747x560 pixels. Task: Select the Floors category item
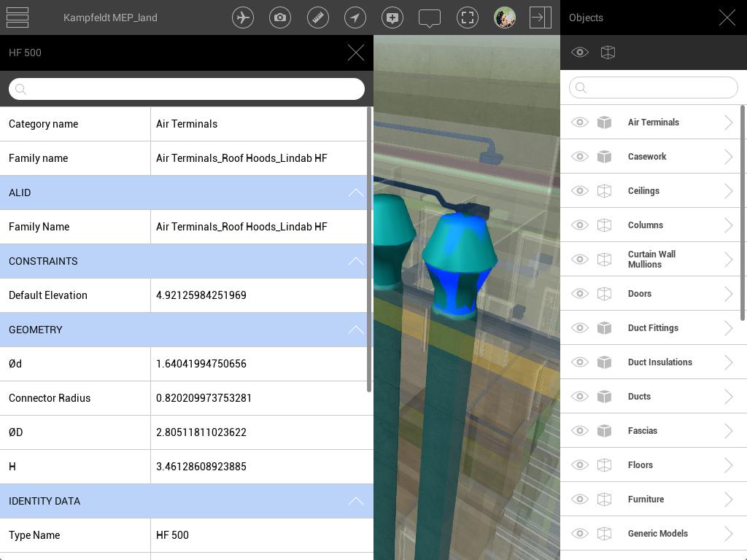tap(640, 465)
